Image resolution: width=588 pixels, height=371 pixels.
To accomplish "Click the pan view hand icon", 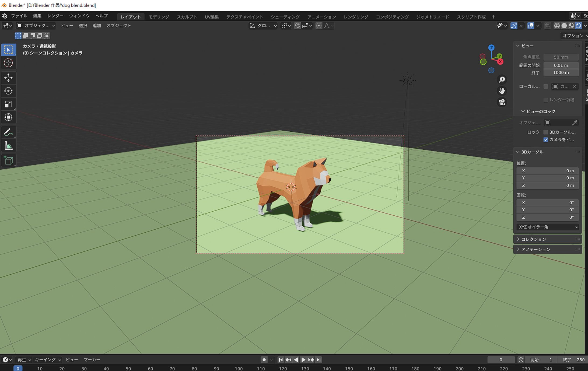I will pyautogui.click(x=502, y=91).
